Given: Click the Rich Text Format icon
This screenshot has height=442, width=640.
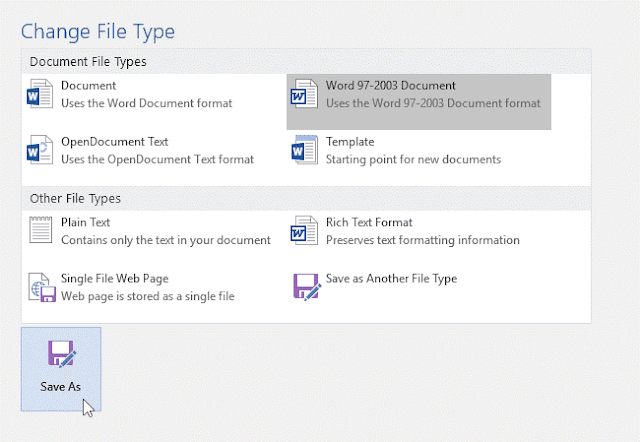Looking at the screenshot, I should click(x=304, y=230).
